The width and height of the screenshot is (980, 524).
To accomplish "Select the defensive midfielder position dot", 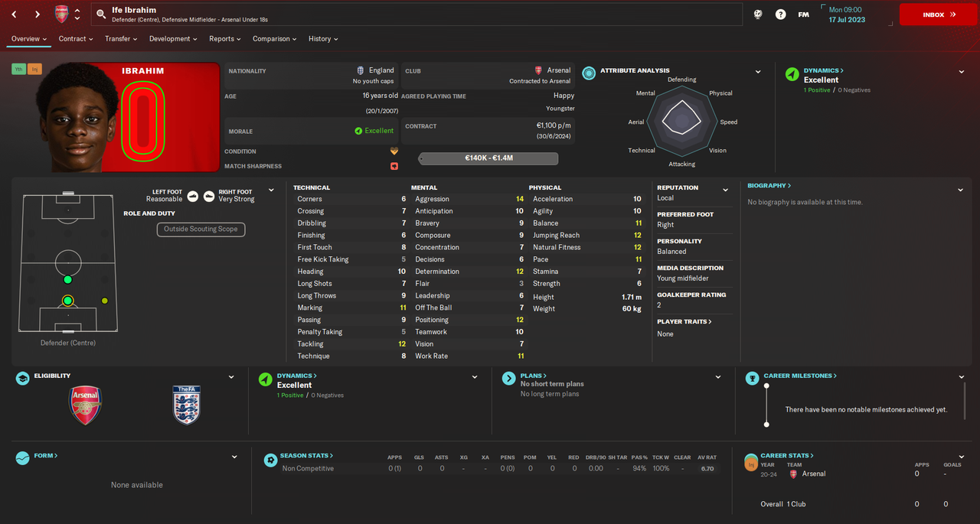I will pyautogui.click(x=67, y=279).
